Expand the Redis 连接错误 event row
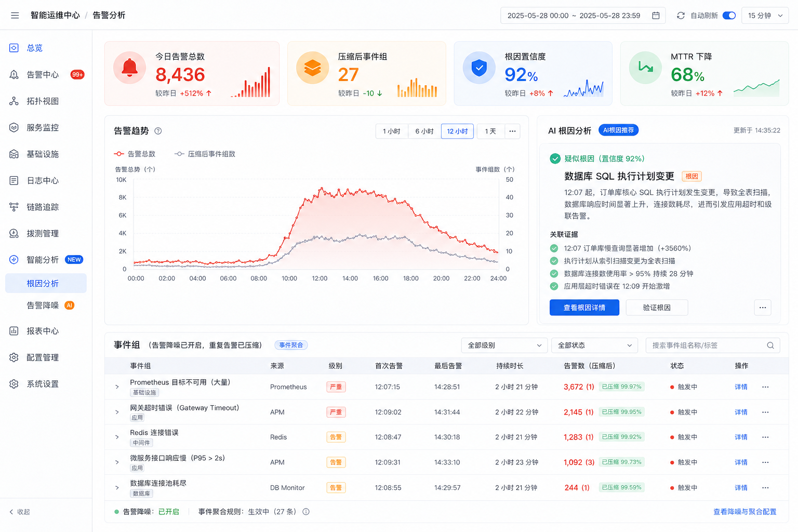This screenshot has height=532, width=798. coord(117,437)
